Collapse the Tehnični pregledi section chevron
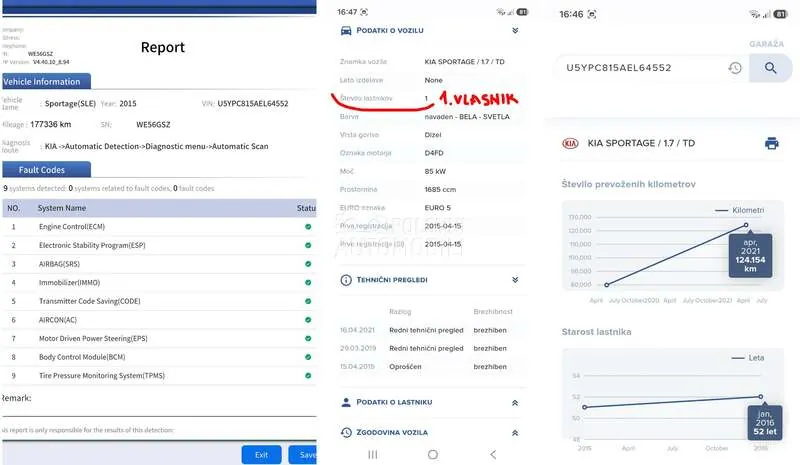Viewport: 800px width, 465px height. [x=515, y=280]
